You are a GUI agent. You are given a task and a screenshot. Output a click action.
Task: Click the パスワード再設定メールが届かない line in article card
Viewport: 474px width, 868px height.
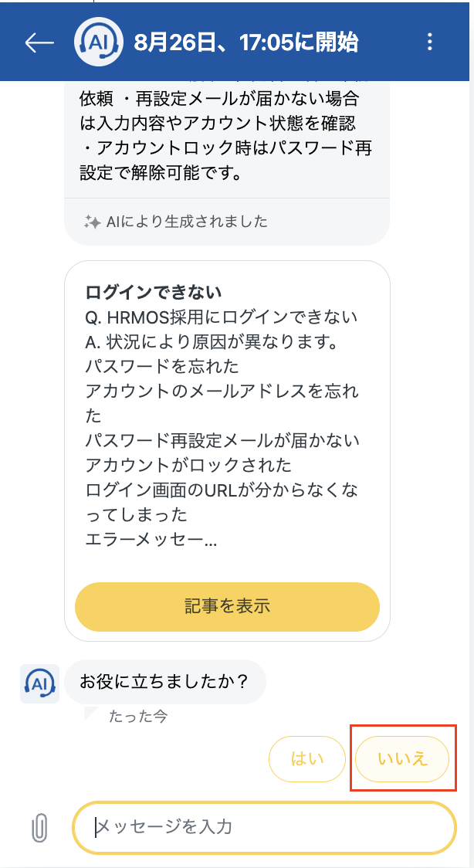[x=222, y=440]
